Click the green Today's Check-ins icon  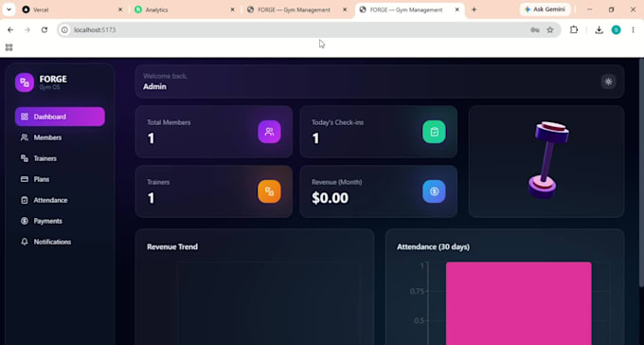(x=434, y=132)
